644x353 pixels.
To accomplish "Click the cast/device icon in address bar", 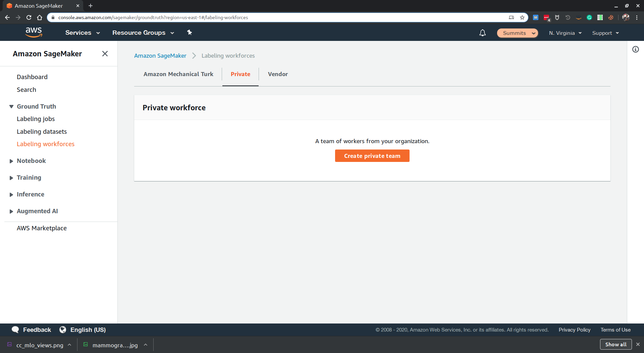I will [x=512, y=17].
